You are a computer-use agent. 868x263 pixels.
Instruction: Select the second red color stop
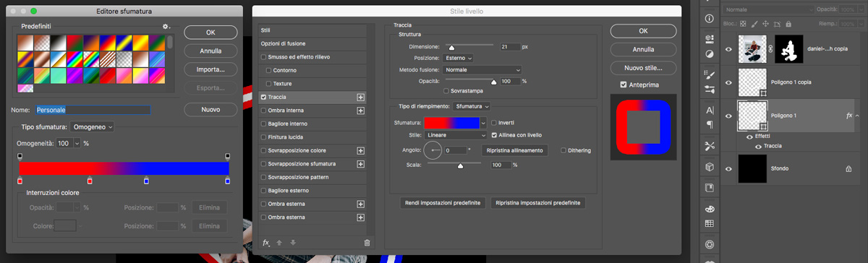[x=90, y=180]
